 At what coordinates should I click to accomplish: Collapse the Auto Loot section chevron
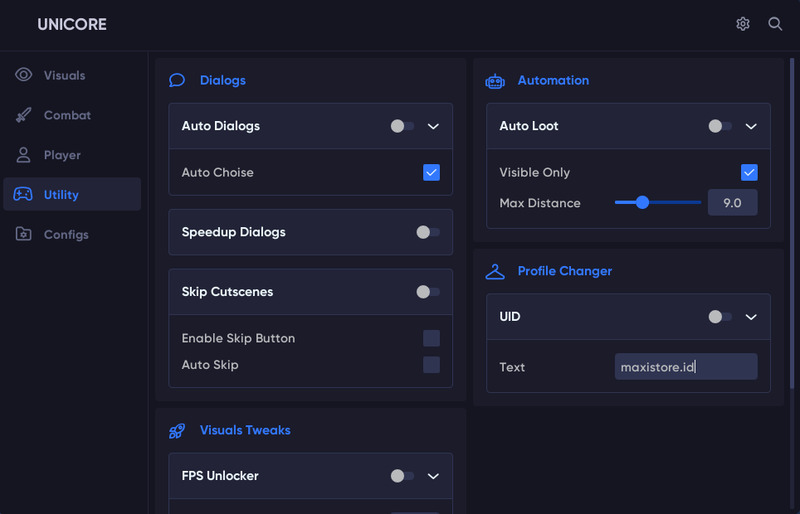751,126
